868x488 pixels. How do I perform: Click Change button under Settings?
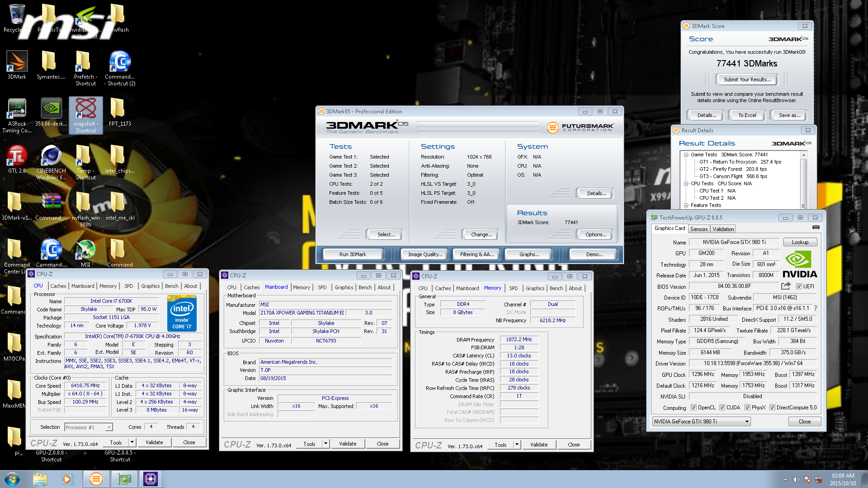tap(481, 235)
